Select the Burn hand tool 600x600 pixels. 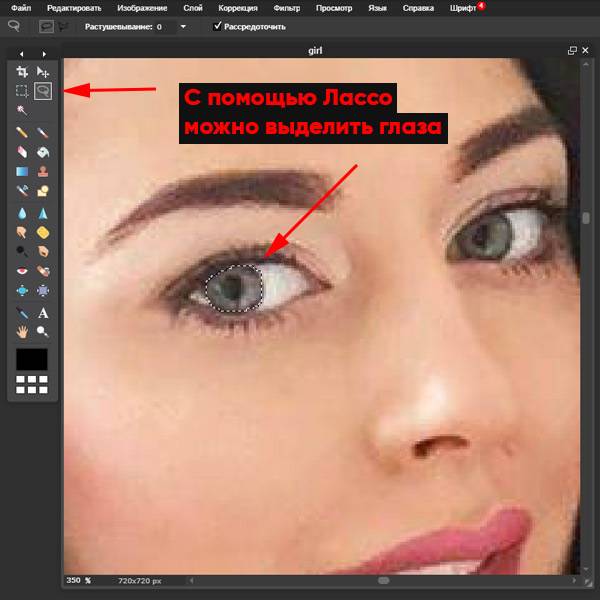(x=43, y=251)
